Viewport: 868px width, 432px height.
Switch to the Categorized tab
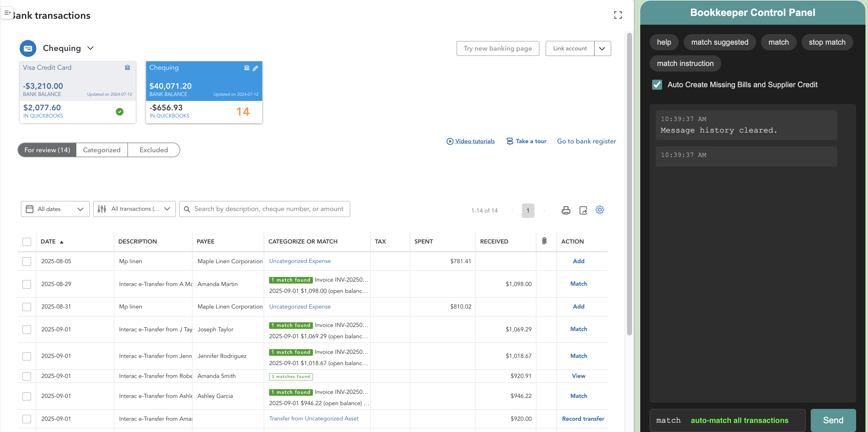[x=102, y=149]
